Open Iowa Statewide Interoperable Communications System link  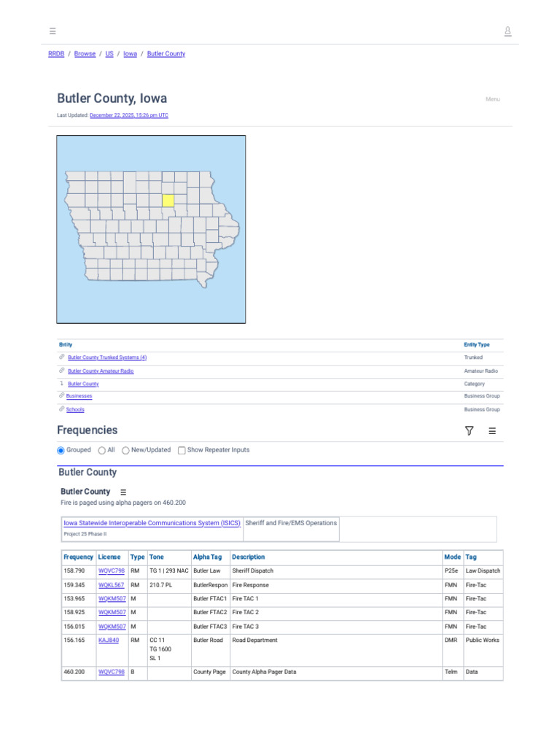tap(152, 523)
